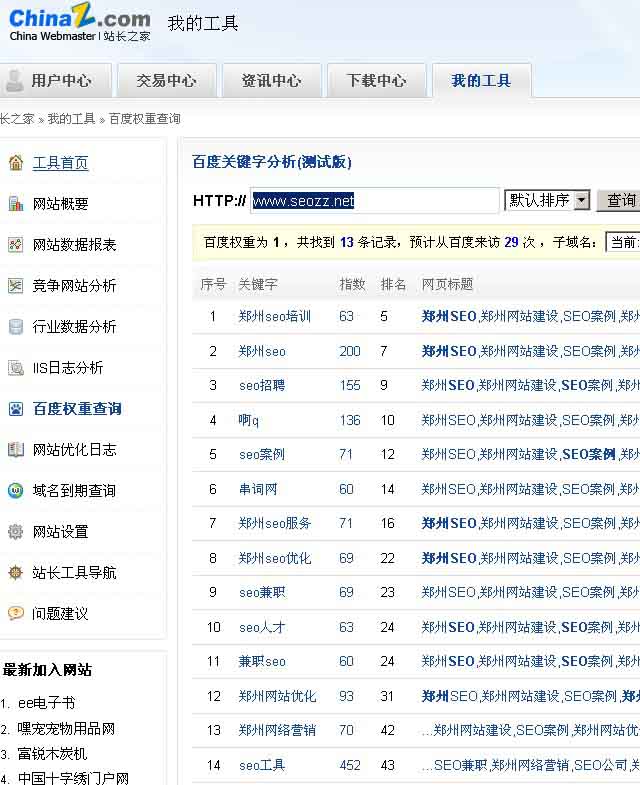Click the keyword 串词网
This screenshot has width=640, height=785.
(x=258, y=489)
